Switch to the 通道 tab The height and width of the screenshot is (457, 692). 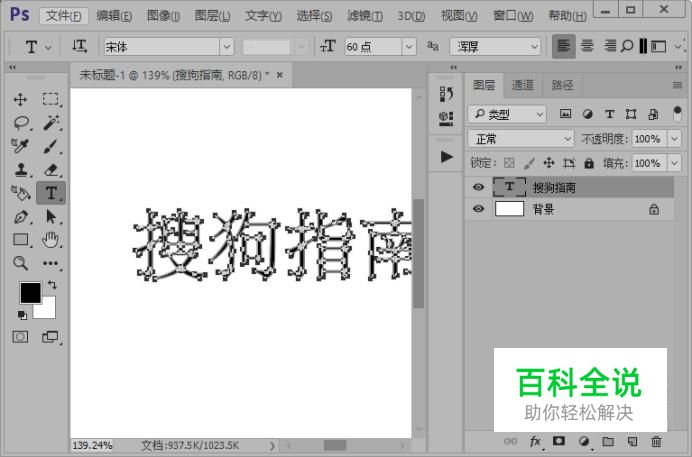[523, 85]
